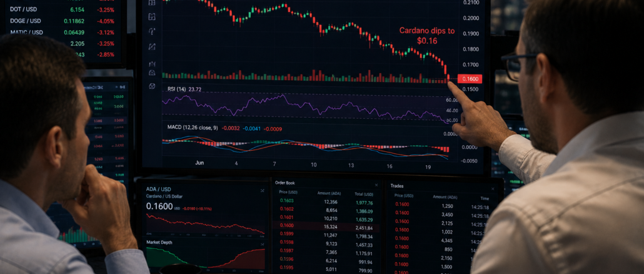The height and width of the screenshot is (274, 644).
Task: Select the pencil-in-square annotation tool icon
Action: [x=152, y=47]
